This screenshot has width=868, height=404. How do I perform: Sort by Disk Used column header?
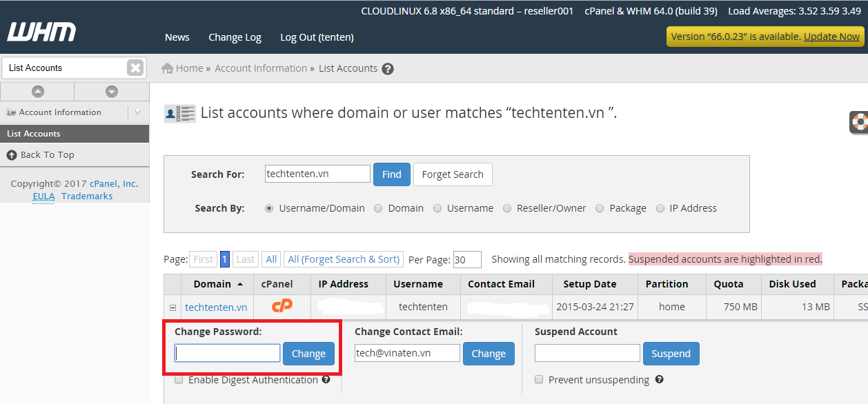point(792,284)
